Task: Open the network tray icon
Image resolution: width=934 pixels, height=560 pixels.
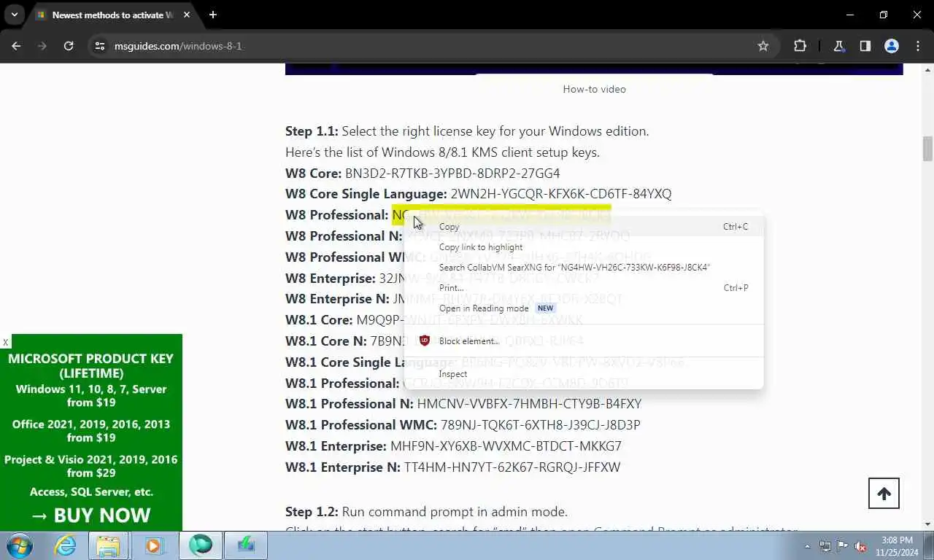Action: pos(825,545)
